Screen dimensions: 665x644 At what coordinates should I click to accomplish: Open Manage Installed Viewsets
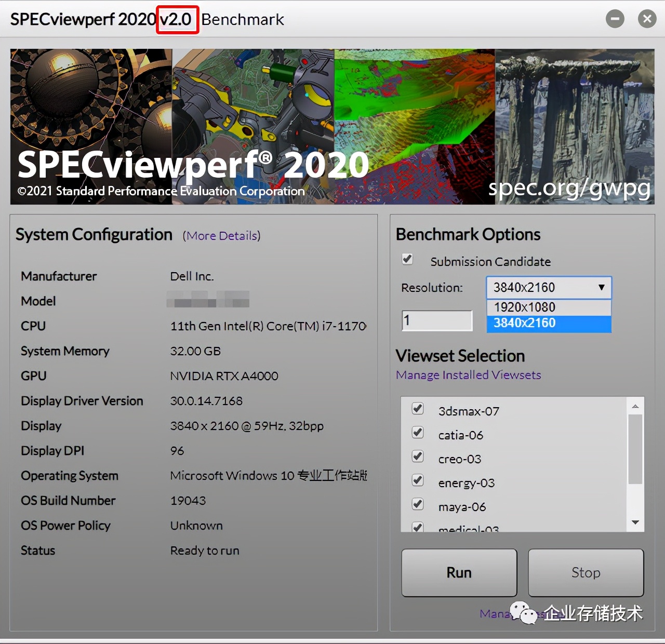(x=468, y=375)
